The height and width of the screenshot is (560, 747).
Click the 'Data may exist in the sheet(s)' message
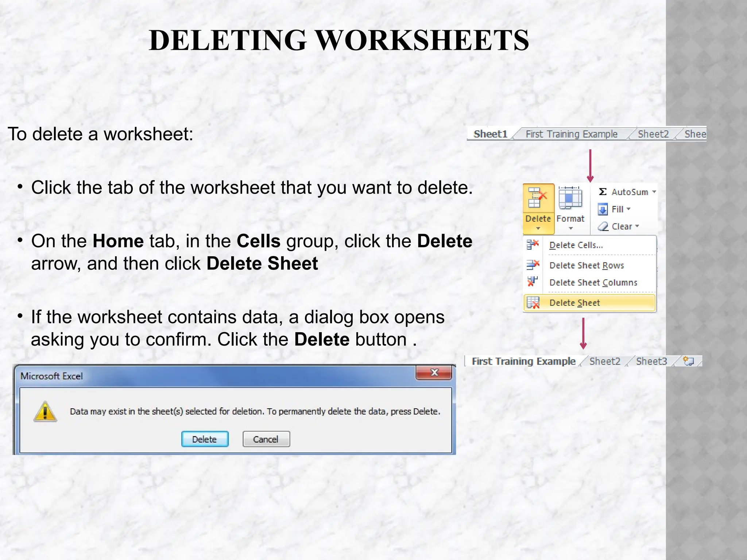(255, 411)
